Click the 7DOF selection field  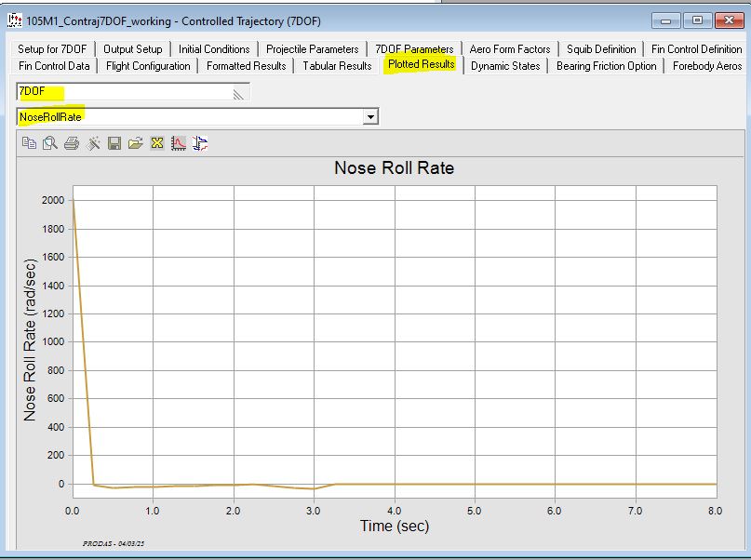[130, 91]
